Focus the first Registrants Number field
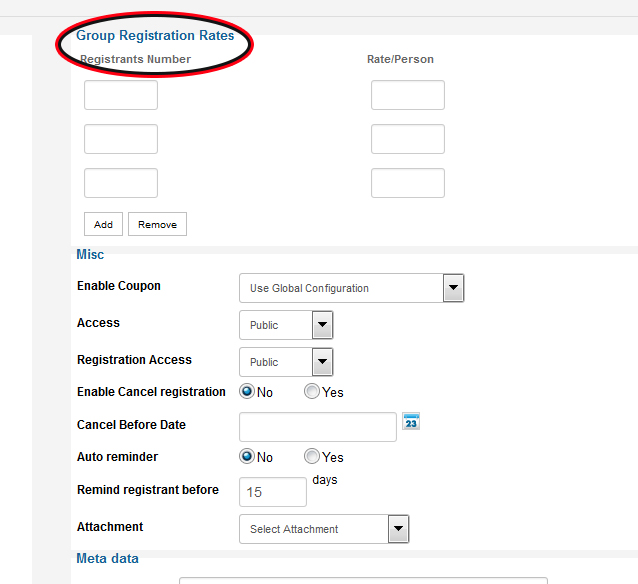The width and height of the screenshot is (638, 584). [x=121, y=96]
